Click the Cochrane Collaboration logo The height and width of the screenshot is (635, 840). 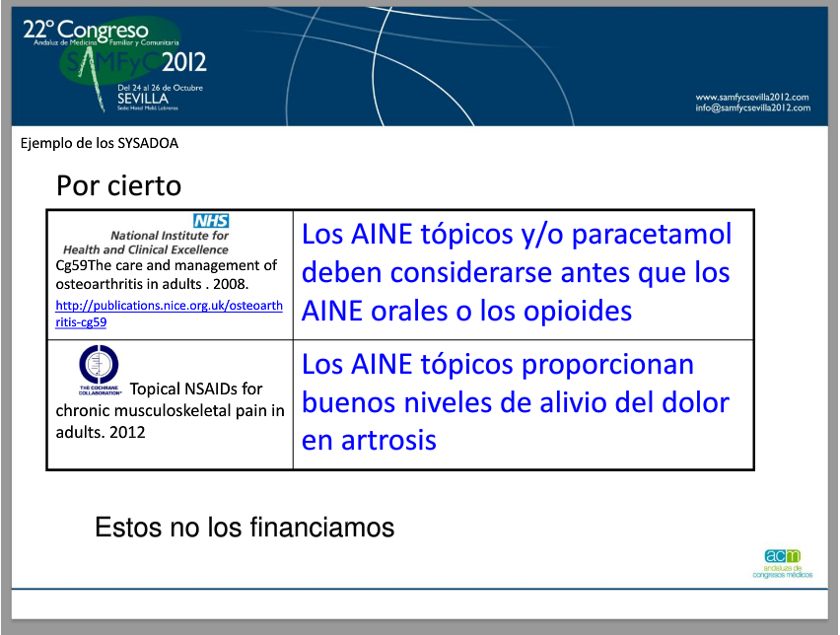[x=98, y=366]
